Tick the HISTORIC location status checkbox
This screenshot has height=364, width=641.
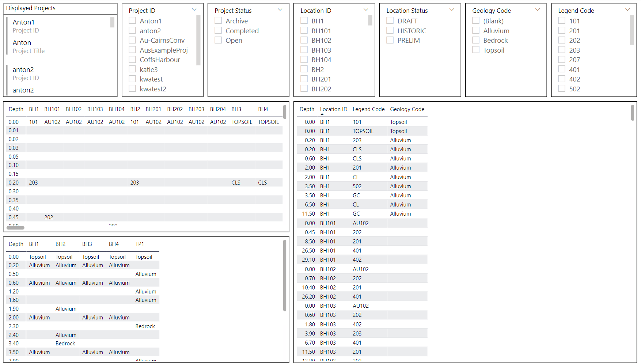point(390,31)
